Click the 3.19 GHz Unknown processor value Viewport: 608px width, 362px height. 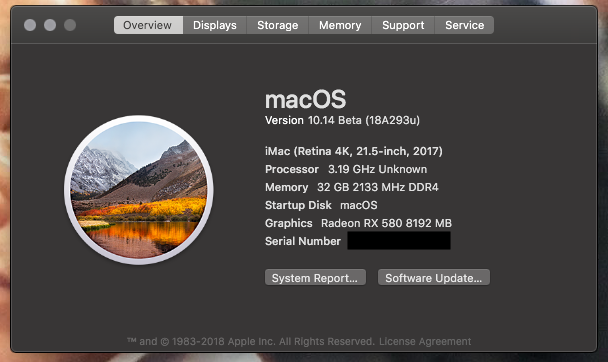pyautogui.click(x=378, y=169)
